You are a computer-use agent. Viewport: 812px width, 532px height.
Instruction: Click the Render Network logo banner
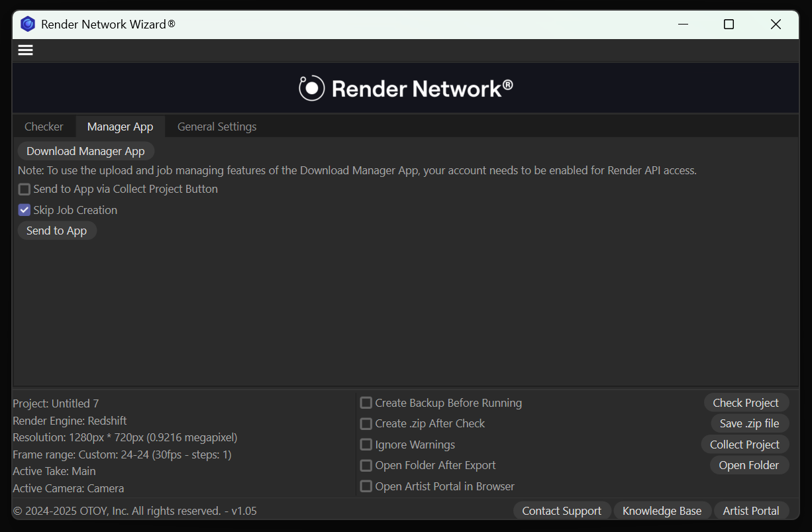click(405, 88)
